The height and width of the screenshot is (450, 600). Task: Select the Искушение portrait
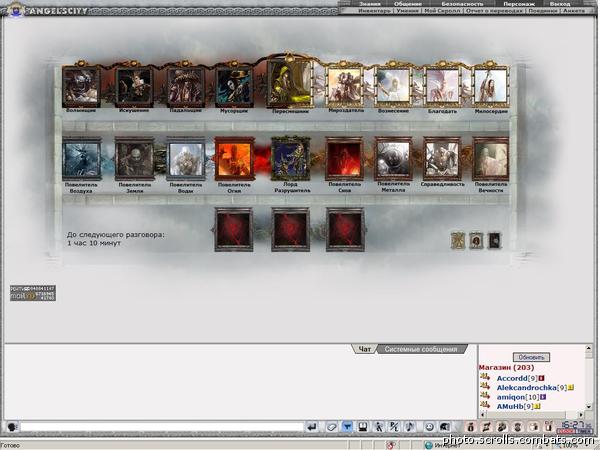pos(134,87)
